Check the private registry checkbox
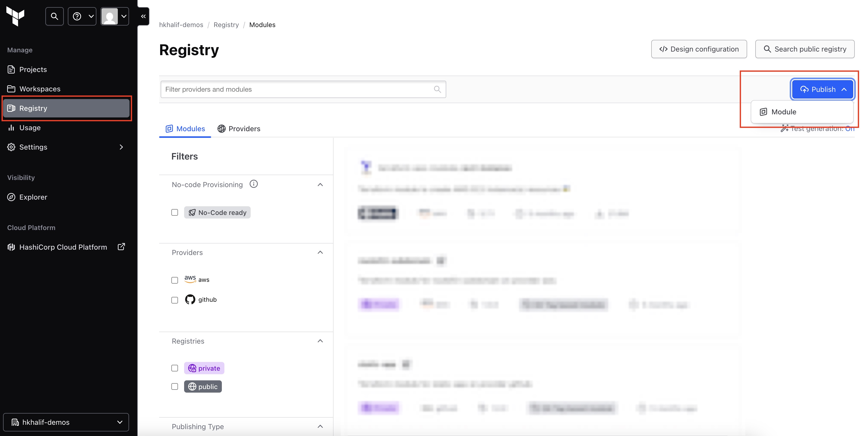868x436 pixels. (x=174, y=368)
